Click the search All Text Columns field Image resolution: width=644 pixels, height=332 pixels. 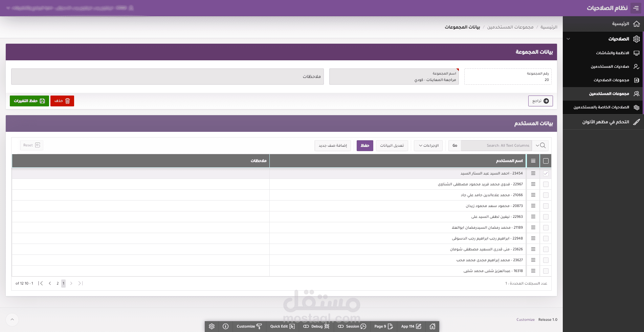coord(496,146)
